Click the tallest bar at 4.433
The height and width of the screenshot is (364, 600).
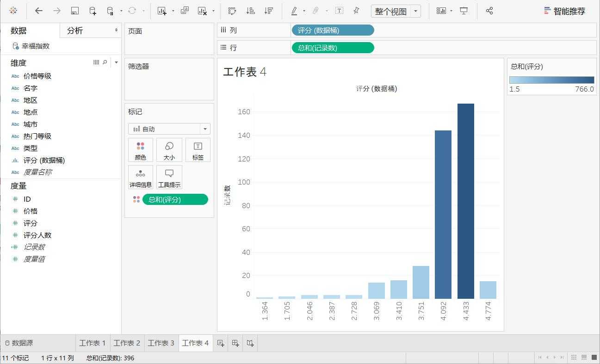coord(466,201)
